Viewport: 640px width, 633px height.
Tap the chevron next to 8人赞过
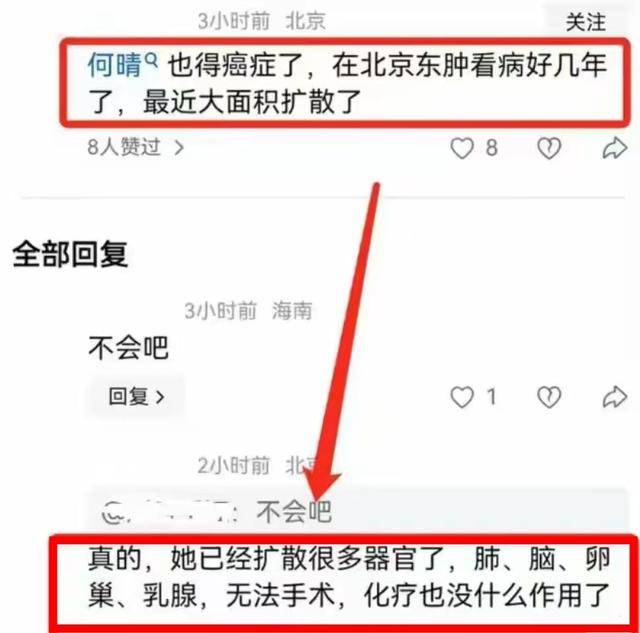(x=179, y=148)
